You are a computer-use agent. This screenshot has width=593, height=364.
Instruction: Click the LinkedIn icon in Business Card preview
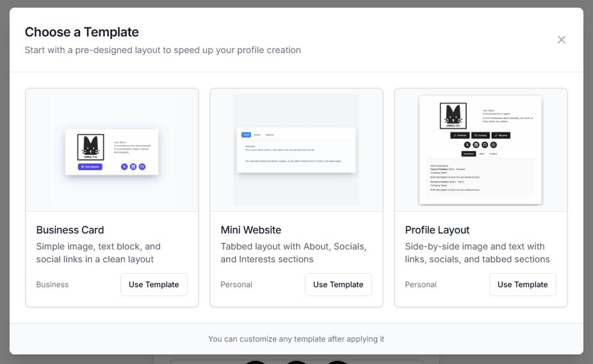point(133,167)
